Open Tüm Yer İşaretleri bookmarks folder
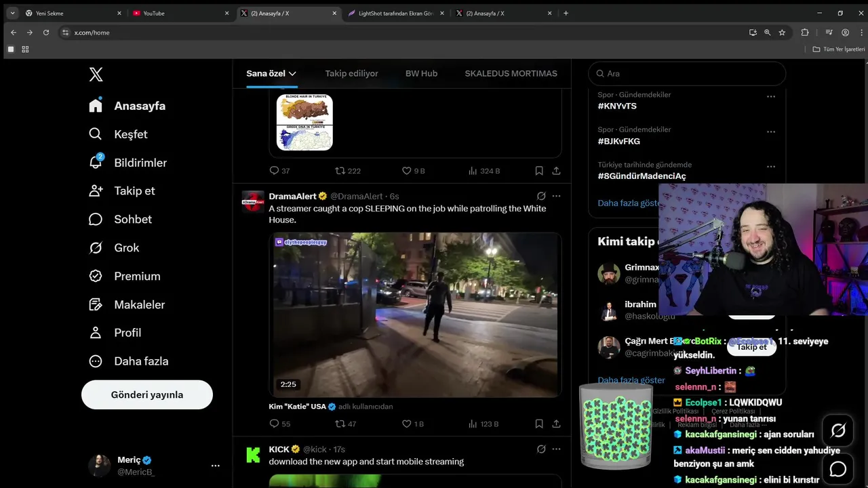Screen dimensions: 868x488 (x=839, y=49)
